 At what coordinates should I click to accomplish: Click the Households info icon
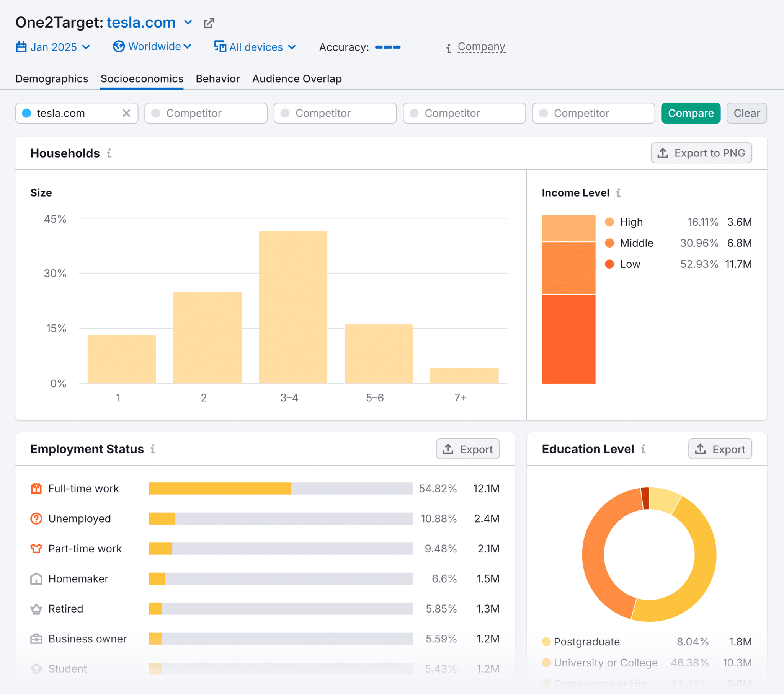point(109,153)
